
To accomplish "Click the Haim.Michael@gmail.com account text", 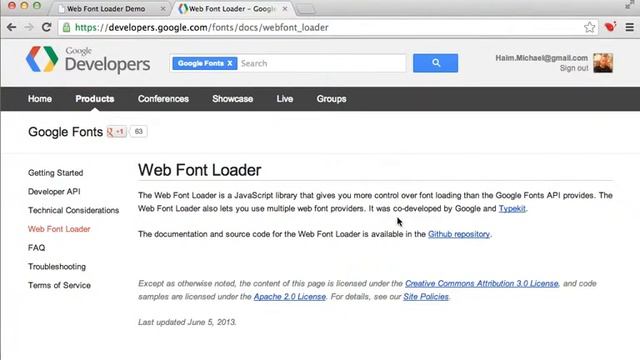I will pyautogui.click(x=542, y=58).
